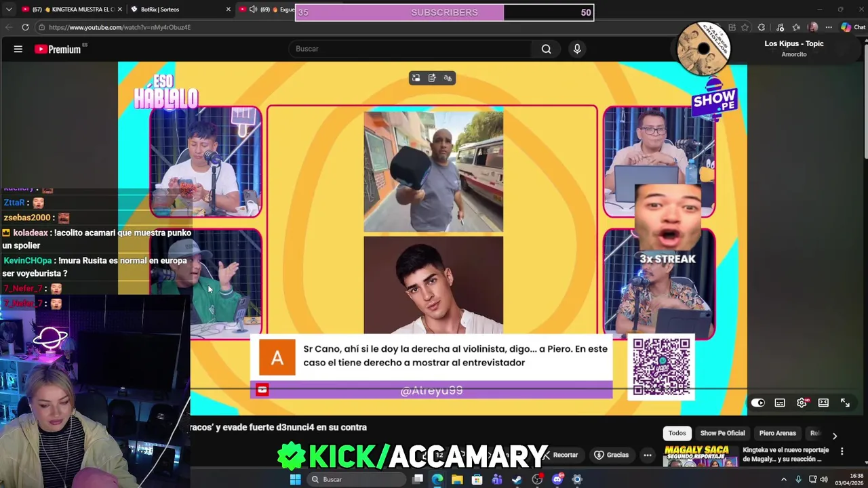Screen dimensions: 868x488
Task: Open the volume speaker icon in system tray
Action: pos(825,479)
